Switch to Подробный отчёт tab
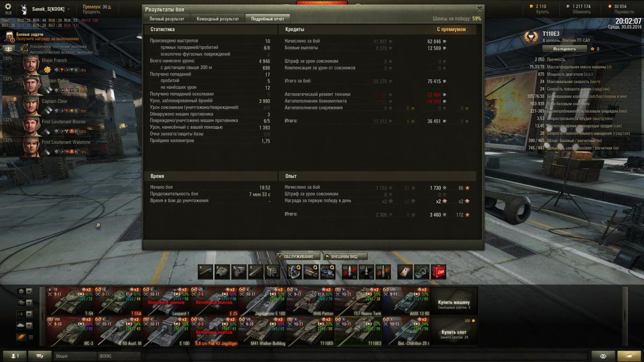The image size is (644, 362). (x=267, y=18)
